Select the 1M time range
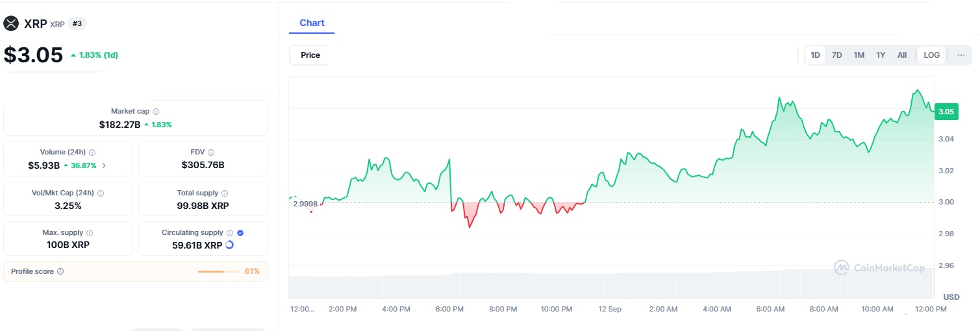This screenshot has height=331, width=980. 859,55
